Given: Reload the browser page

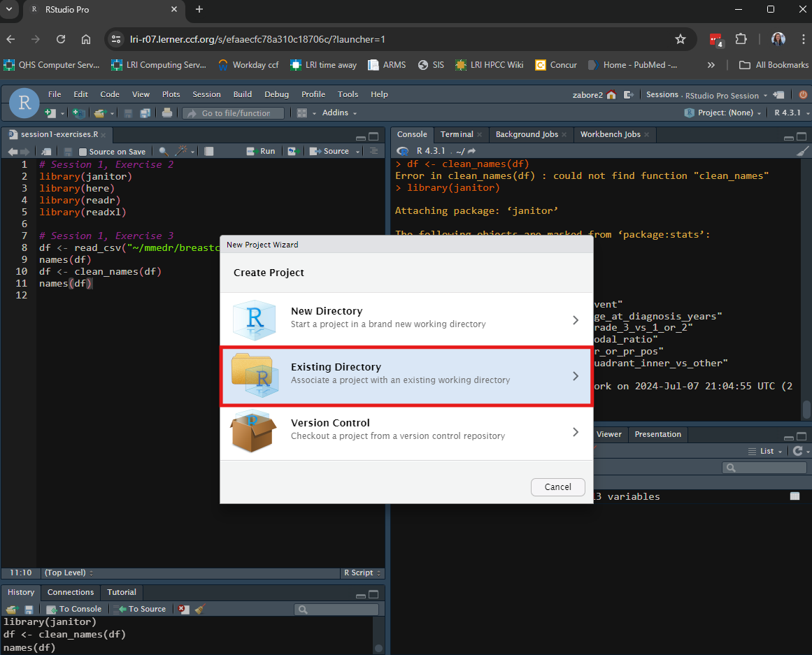Looking at the screenshot, I should 61,39.
